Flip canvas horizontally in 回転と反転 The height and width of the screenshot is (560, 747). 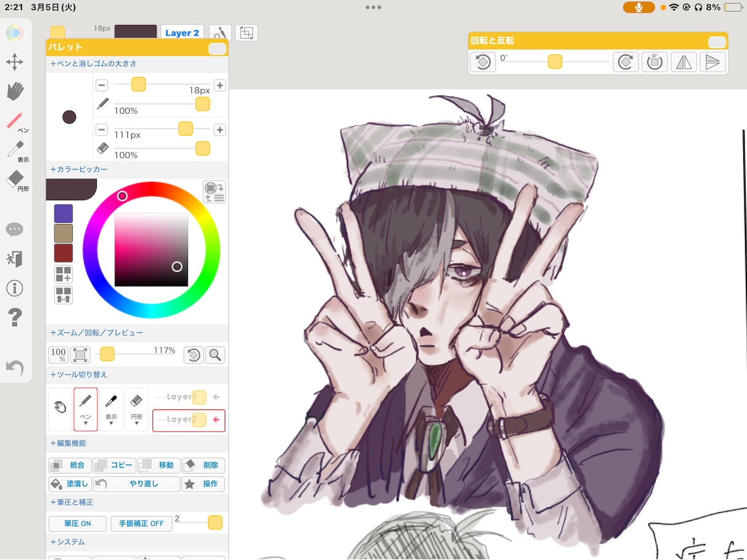point(683,62)
